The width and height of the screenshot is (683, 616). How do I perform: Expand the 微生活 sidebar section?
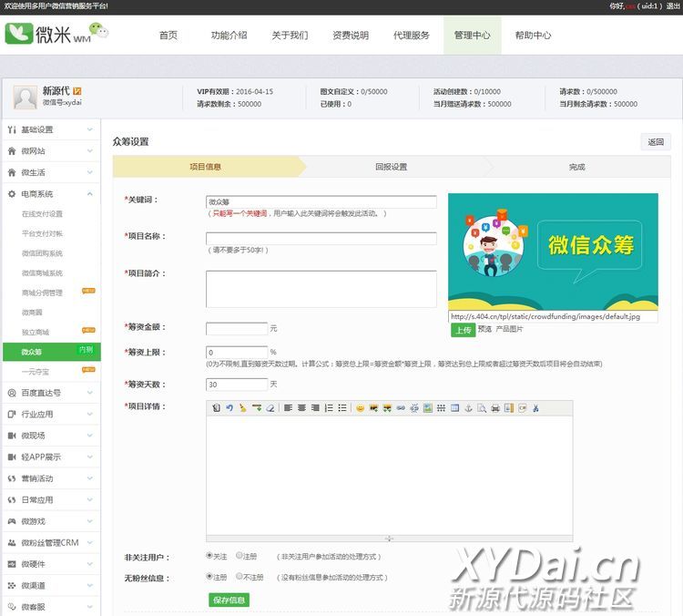pyautogui.click(x=51, y=172)
